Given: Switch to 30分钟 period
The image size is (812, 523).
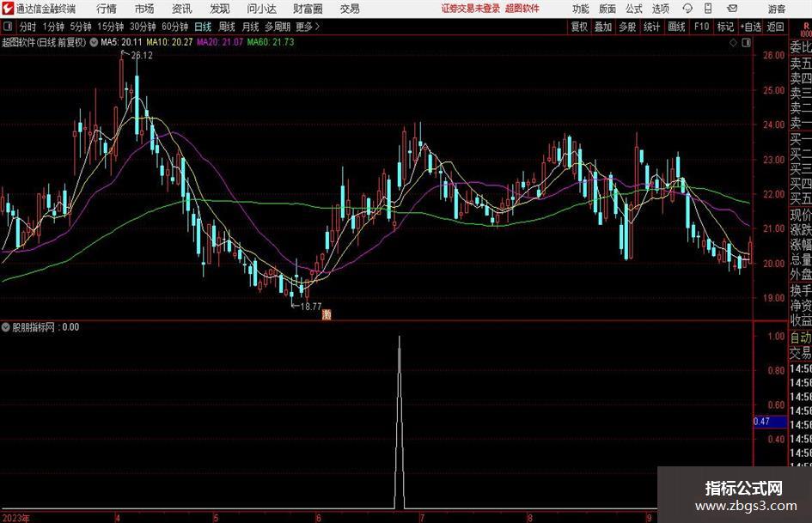Looking at the screenshot, I should click(143, 27).
